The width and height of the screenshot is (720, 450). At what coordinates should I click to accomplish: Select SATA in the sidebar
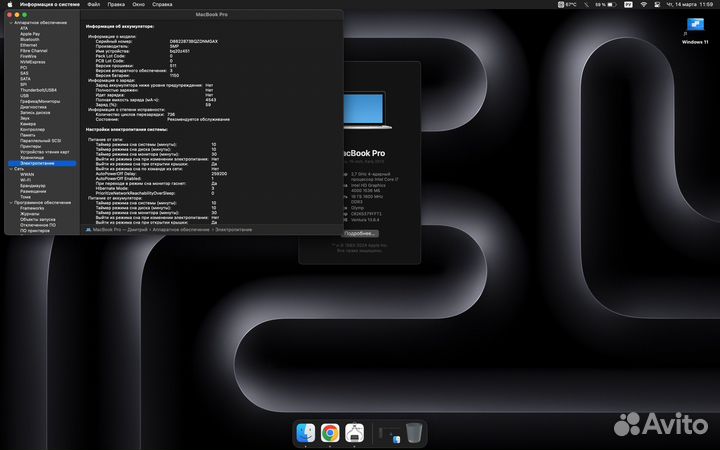[25, 79]
